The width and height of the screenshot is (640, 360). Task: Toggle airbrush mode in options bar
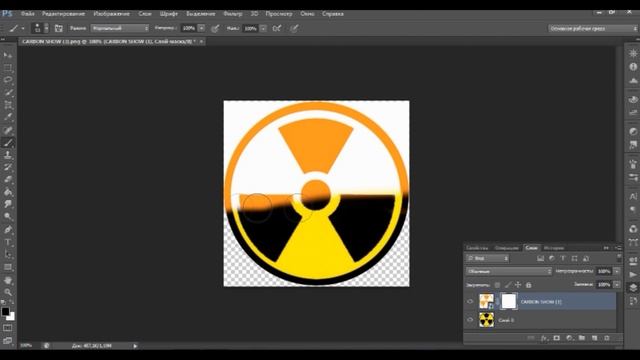[x=277, y=28]
